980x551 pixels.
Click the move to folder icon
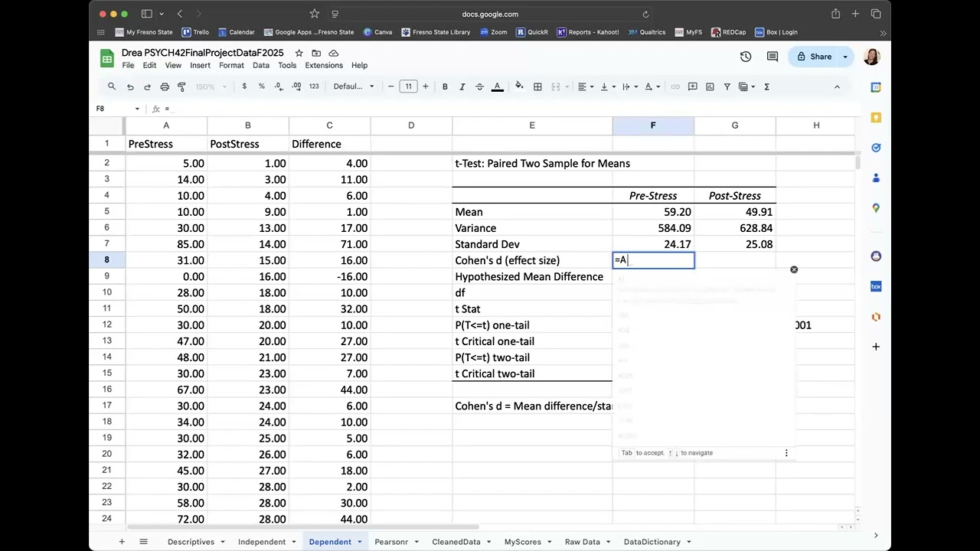coord(316,53)
